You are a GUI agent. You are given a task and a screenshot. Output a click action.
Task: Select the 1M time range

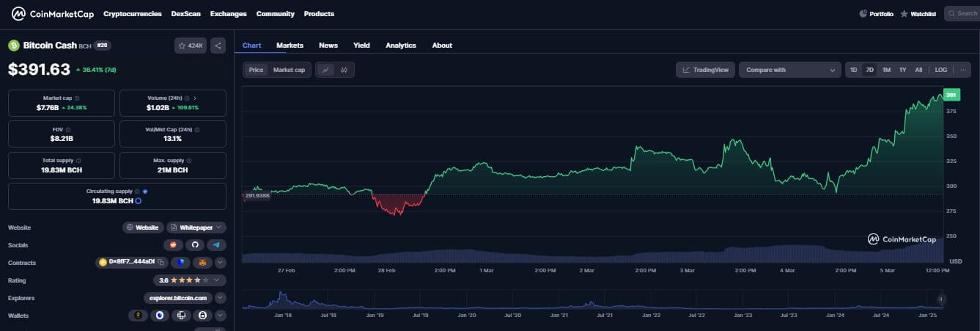(886, 70)
